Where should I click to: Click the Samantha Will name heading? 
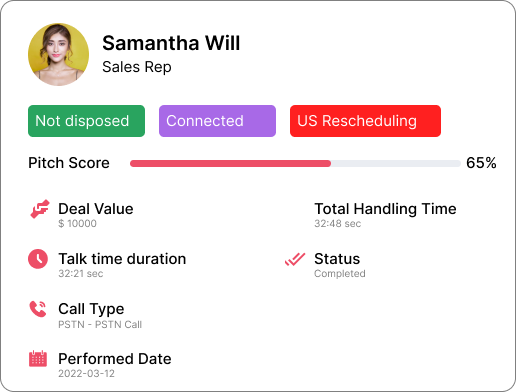click(171, 43)
